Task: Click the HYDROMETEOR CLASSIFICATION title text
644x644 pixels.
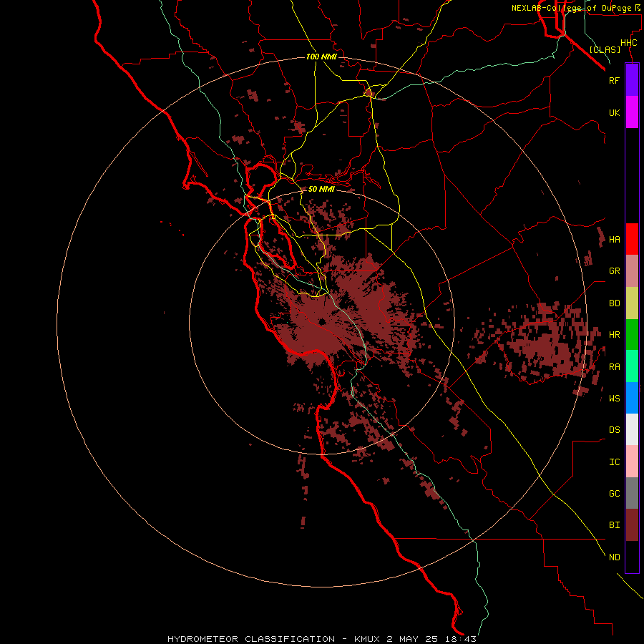Action: (251, 639)
